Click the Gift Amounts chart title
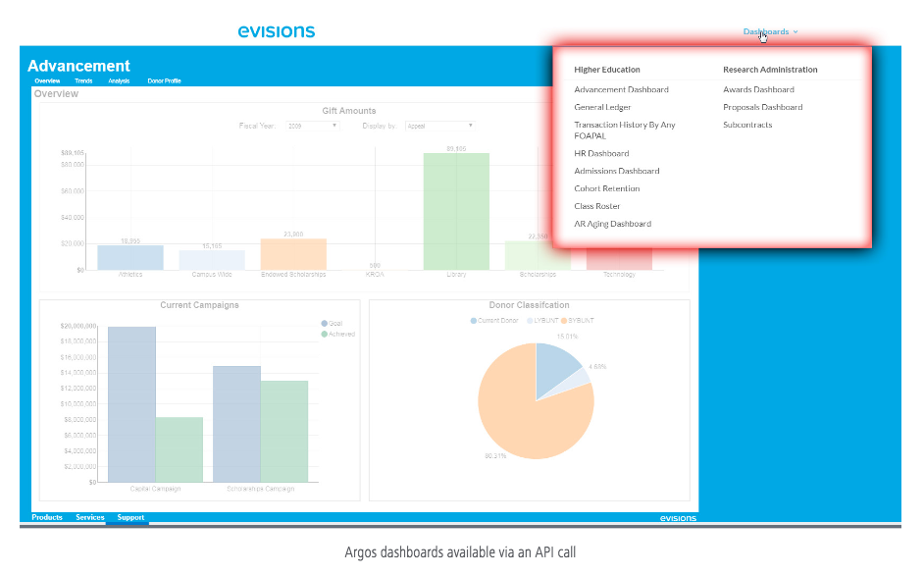924x575 pixels. 349,111
